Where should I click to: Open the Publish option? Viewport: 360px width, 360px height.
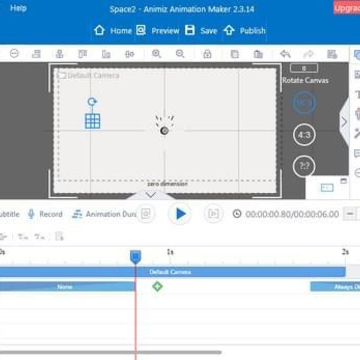tap(244, 31)
